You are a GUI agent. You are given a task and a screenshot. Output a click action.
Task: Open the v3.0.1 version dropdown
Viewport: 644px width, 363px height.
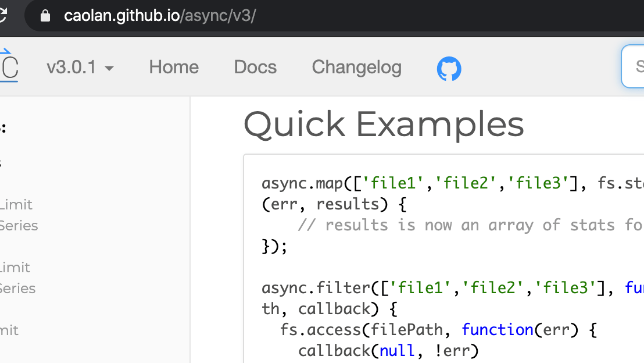80,67
